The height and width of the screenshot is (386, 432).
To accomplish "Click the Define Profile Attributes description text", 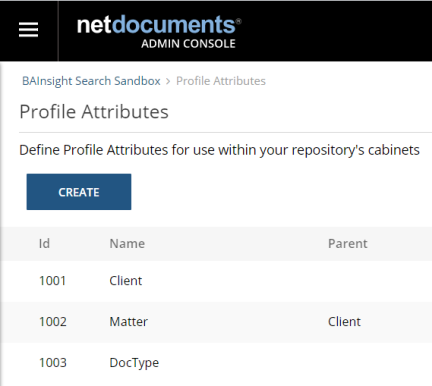I will tap(219, 150).
